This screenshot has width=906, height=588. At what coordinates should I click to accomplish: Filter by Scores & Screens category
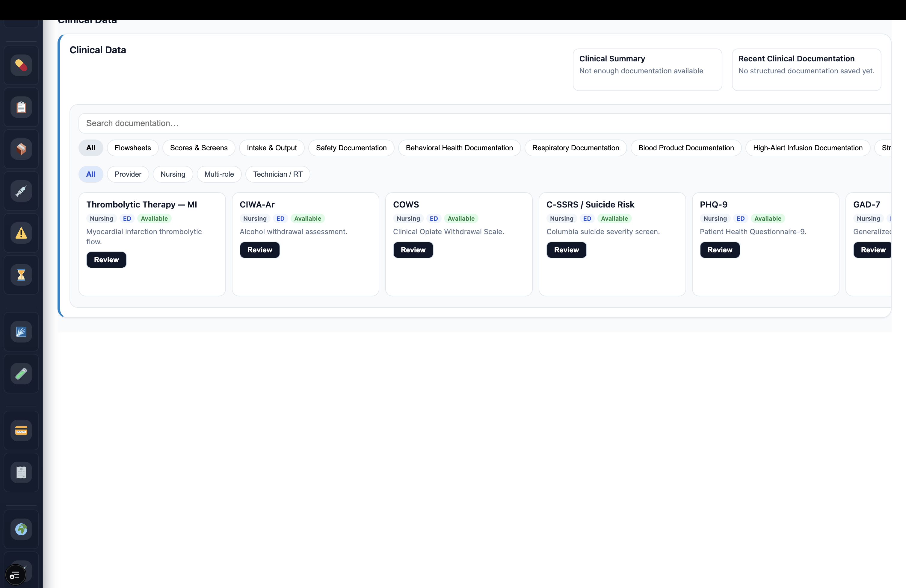point(199,148)
